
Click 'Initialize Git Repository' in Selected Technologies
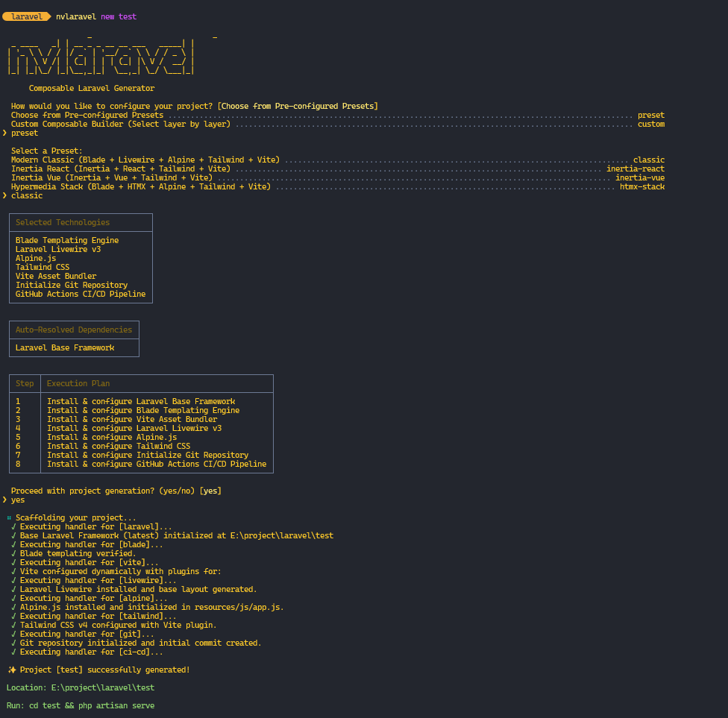click(72, 285)
